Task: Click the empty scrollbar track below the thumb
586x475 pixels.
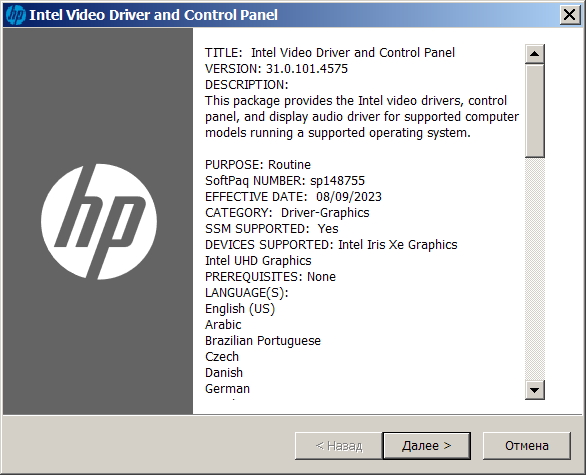Action: pyautogui.click(x=534, y=269)
